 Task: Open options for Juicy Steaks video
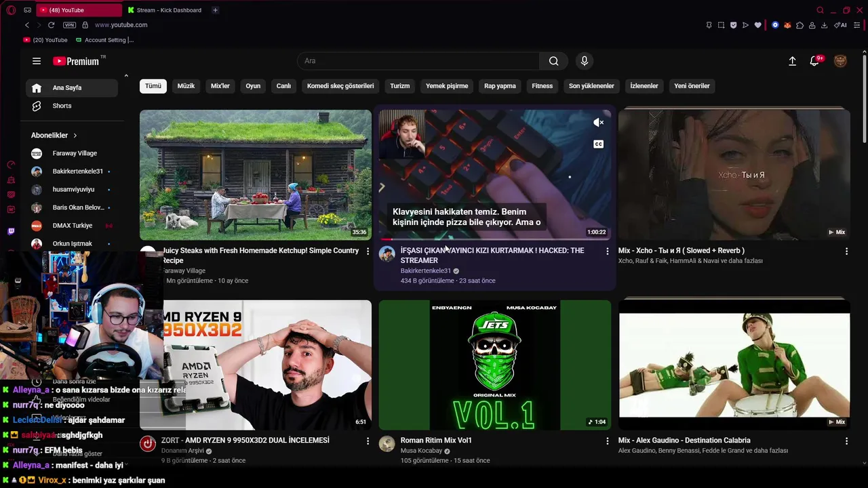pos(368,251)
